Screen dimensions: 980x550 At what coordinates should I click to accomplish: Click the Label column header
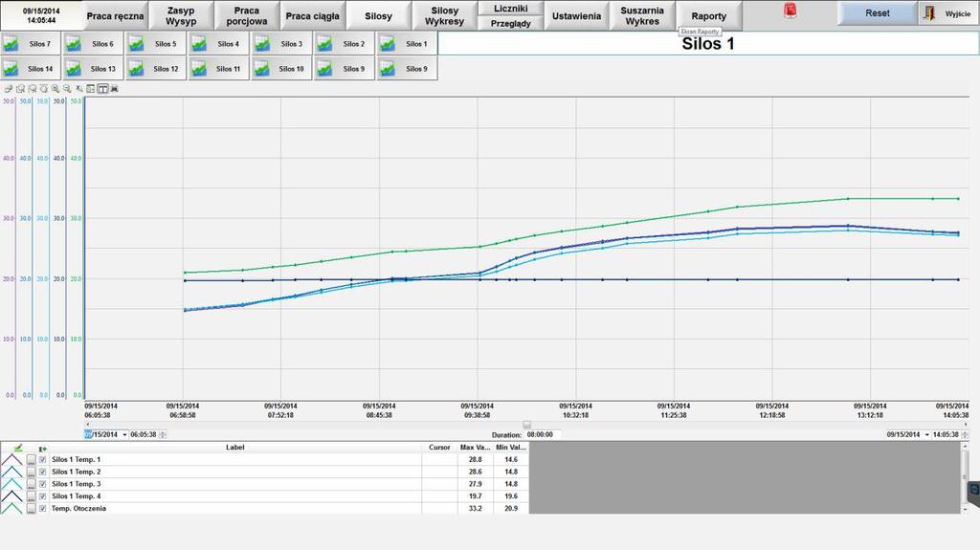(x=235, y=448)
